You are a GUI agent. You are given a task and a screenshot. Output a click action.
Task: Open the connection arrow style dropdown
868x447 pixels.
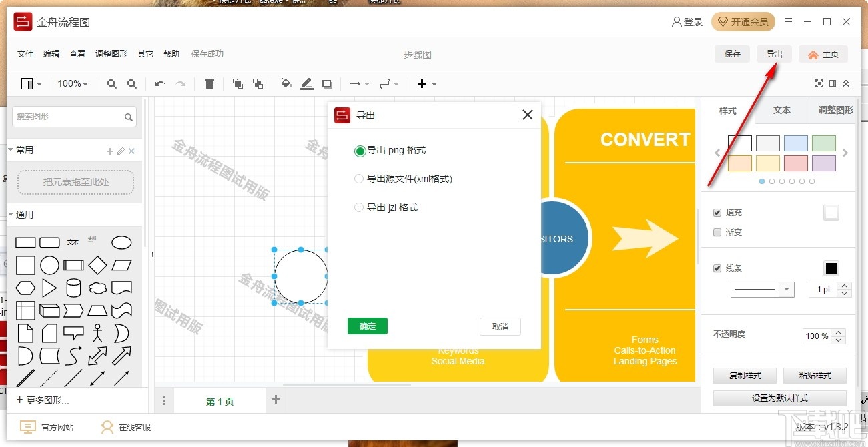360,84
